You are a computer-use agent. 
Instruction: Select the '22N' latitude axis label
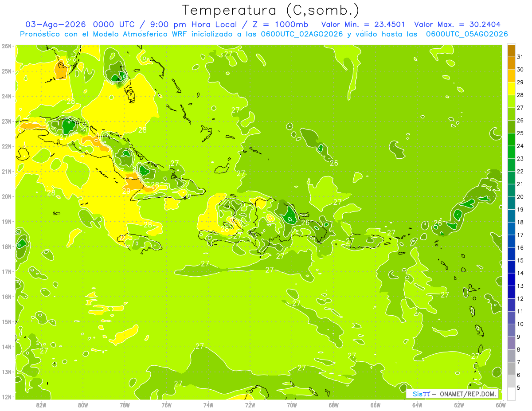point(7,146)
